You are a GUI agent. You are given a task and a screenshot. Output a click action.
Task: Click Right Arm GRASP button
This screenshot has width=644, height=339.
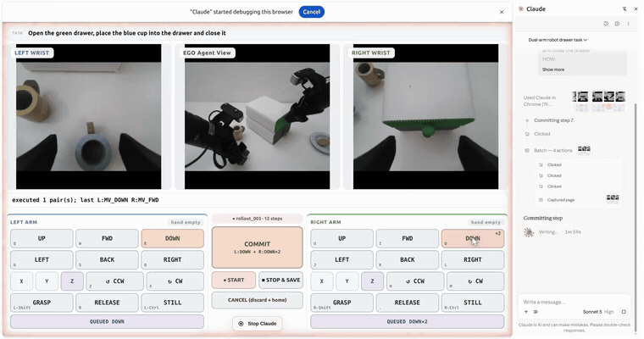point(341,303)
